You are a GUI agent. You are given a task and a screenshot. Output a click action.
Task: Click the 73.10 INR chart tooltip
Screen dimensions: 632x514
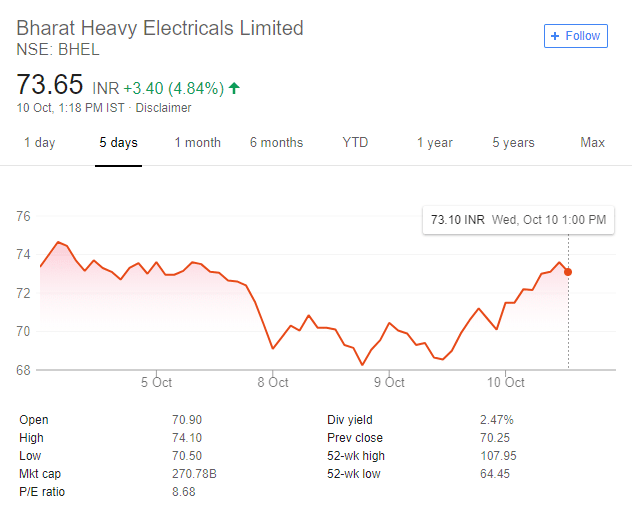tap(518, 220)
